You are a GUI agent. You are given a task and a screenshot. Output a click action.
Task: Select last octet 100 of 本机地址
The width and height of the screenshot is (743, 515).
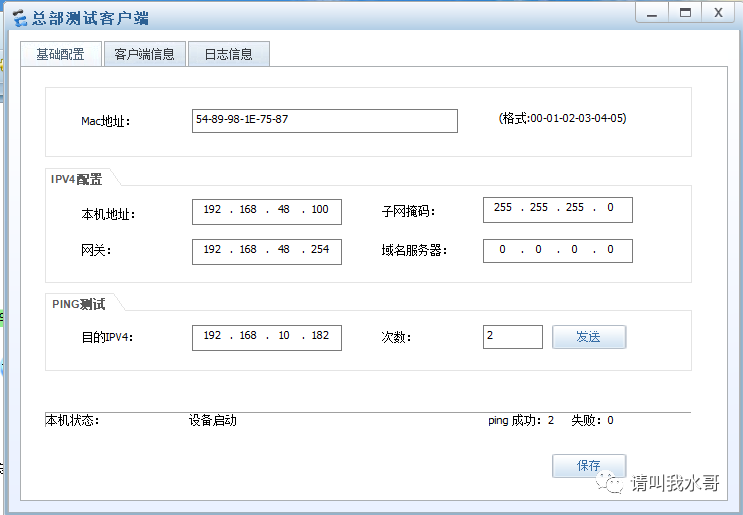[320, 209]
